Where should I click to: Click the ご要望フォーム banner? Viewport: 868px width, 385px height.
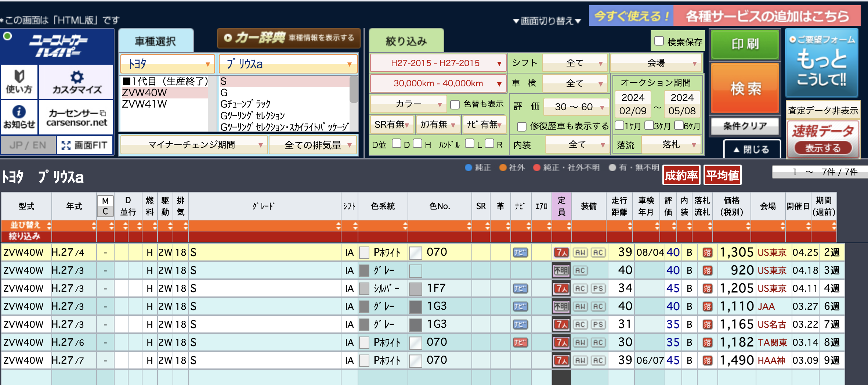(822, 62)
